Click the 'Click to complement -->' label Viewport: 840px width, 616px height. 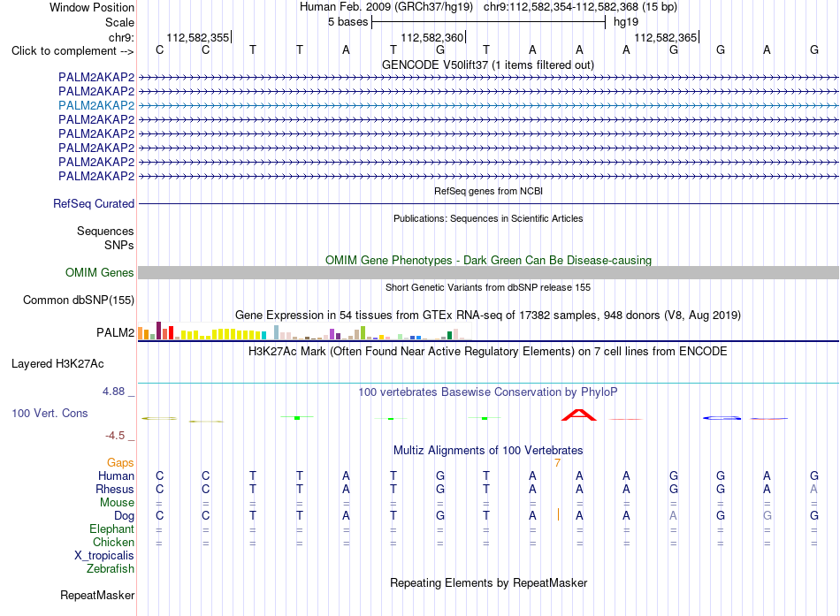click(x=73, y=51)
